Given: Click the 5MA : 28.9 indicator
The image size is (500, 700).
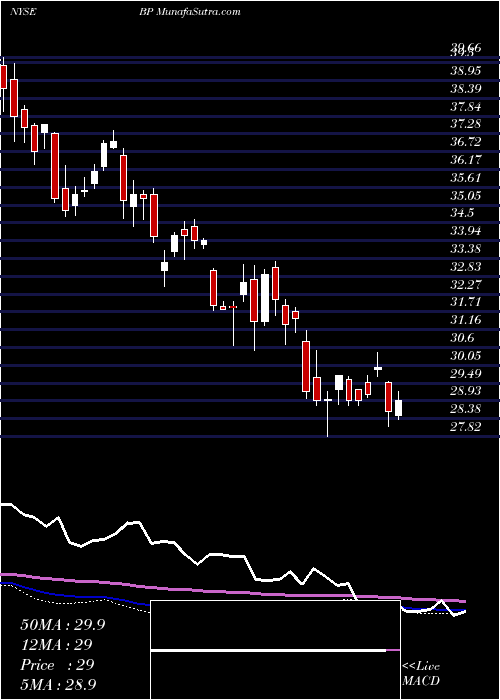Looking at the screenshot, I should point(59,685).
